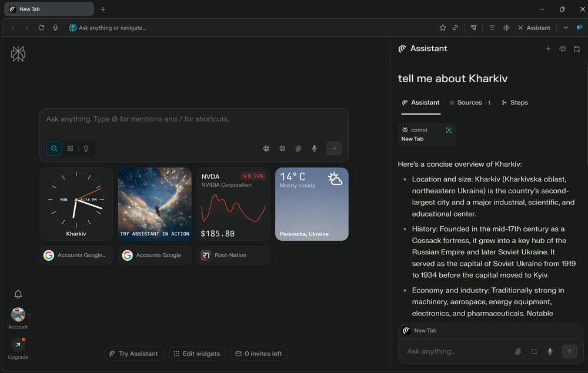Image resolution: width=588 pixels, height=373 pixels.
Task: Submit the main search query arrow
Action: (334, 148)
